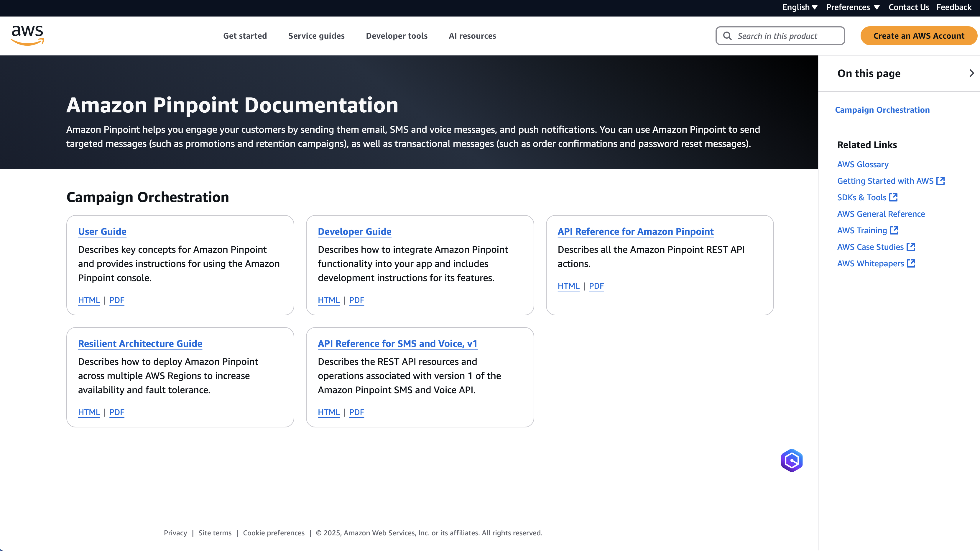Click the external-link icon beside AWS Training
Image resolution: width=980 pixels, height=551 pixels.
click(x=894, y=230)
